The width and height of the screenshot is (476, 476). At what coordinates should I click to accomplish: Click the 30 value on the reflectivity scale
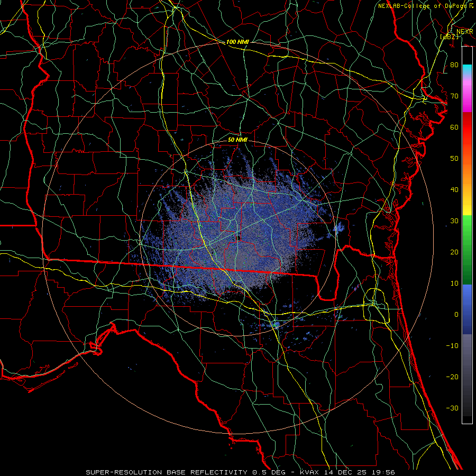pyautogui.click(x=454, y=221)
